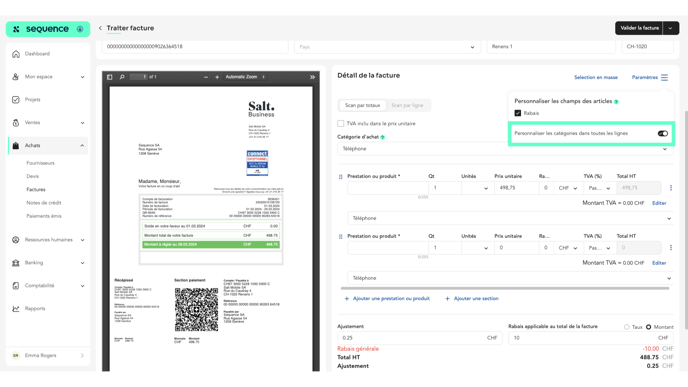Click the plus icon beside Sequence logo
Viewport: 688px width, 387px height.
coord(80,29)
